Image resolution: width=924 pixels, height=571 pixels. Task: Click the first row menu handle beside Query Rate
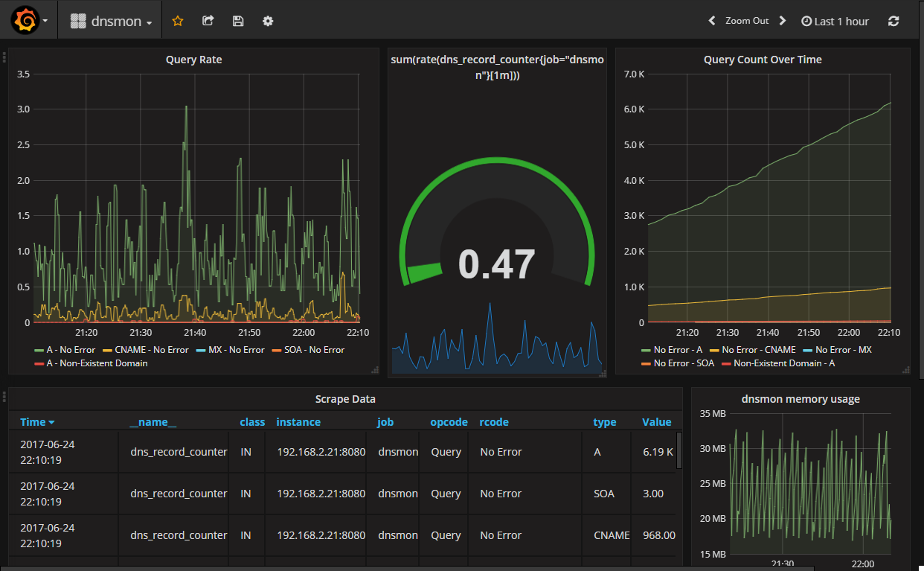tap(4, 57)
